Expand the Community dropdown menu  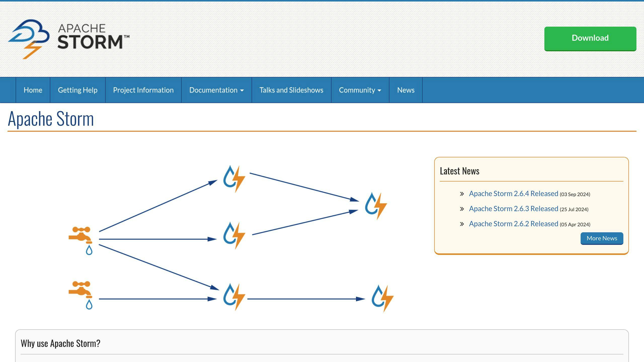coord(360,90)
